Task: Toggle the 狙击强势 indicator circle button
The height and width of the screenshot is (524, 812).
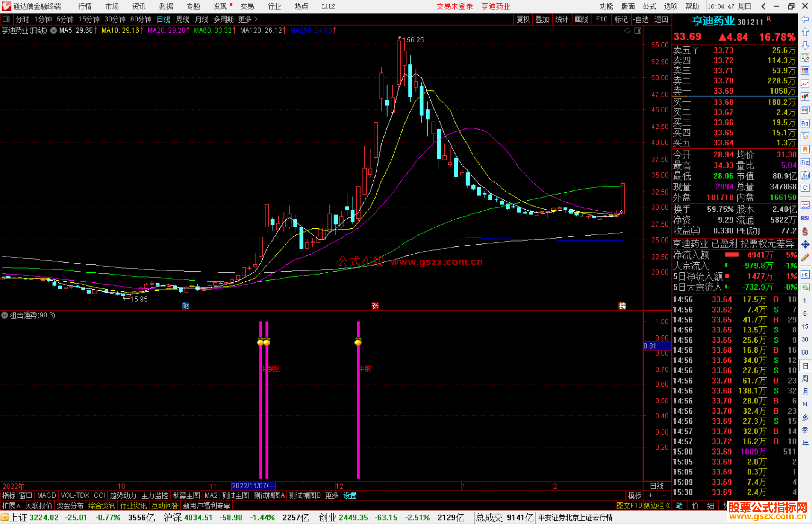Action: (5, 315)
